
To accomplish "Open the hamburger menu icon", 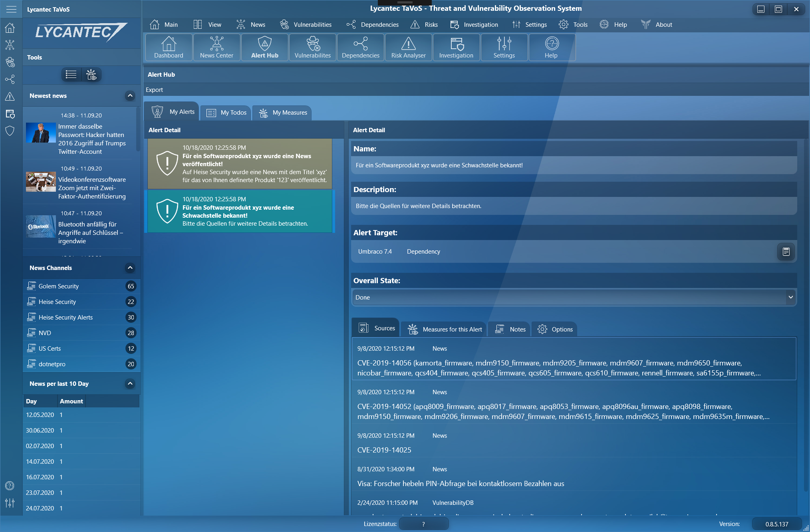I will pyautogui.click(x=11, y=9).
